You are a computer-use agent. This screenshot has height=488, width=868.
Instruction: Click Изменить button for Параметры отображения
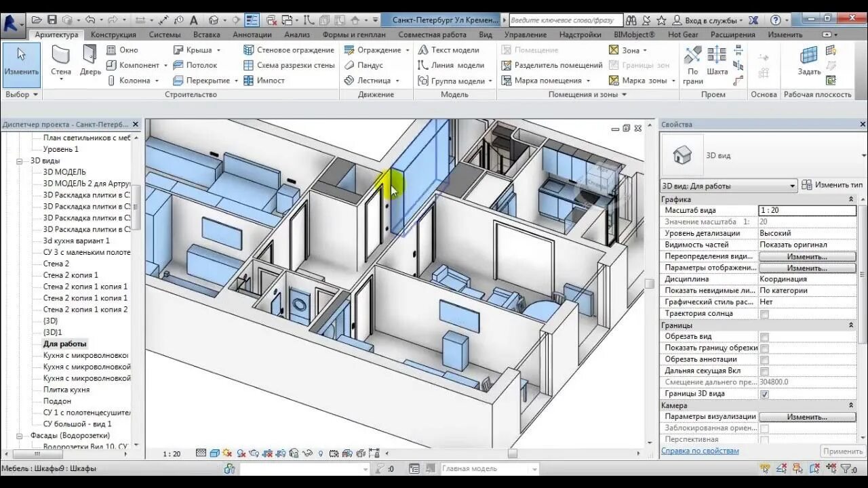click(807, 268)
